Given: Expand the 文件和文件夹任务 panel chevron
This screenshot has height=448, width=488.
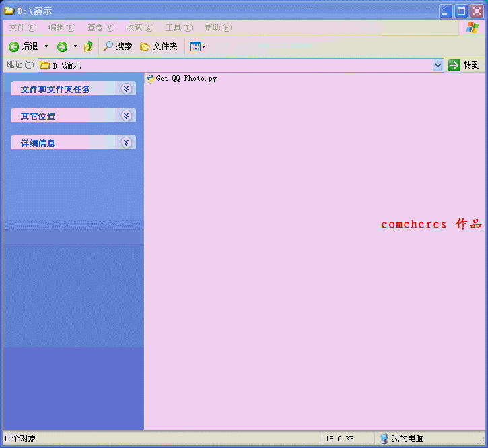Looking at the screenshot, I should (126, 89).
